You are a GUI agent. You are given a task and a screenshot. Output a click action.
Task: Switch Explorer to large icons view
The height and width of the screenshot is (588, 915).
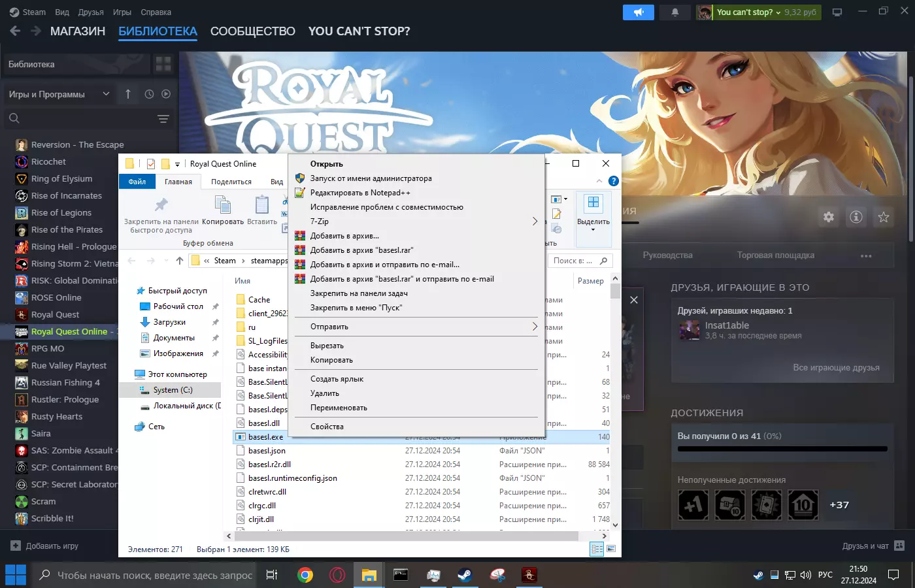[x=611, y=549]
